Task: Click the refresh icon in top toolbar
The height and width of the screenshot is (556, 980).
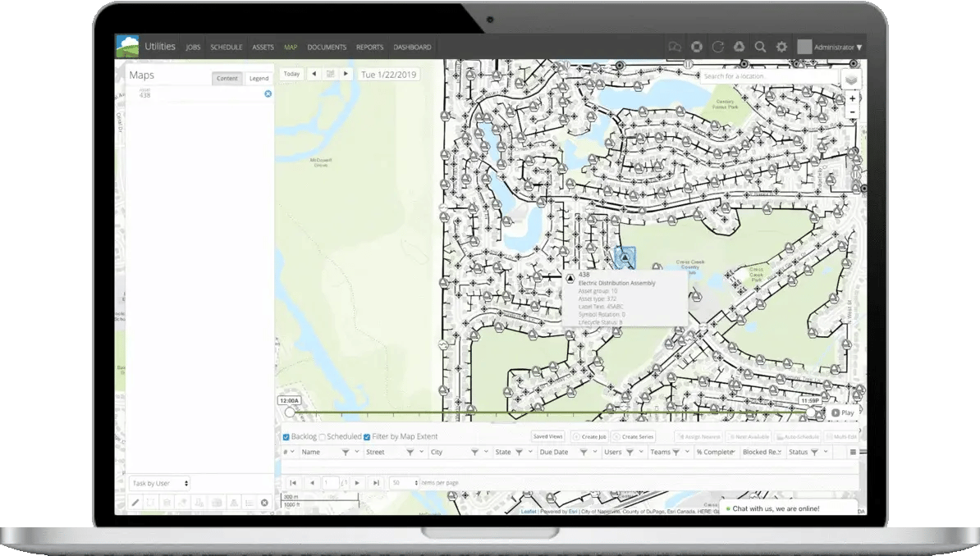Action: pyautogui.click(x=719, y=47)
